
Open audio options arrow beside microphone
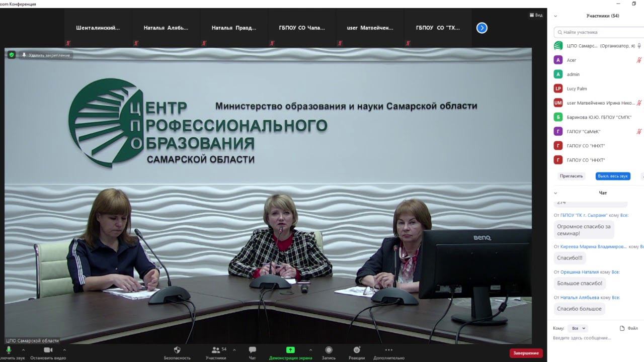point(24,350)
